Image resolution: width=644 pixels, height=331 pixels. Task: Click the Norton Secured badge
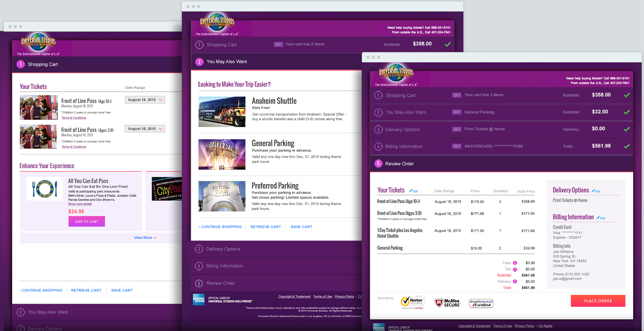pos(412,302)
